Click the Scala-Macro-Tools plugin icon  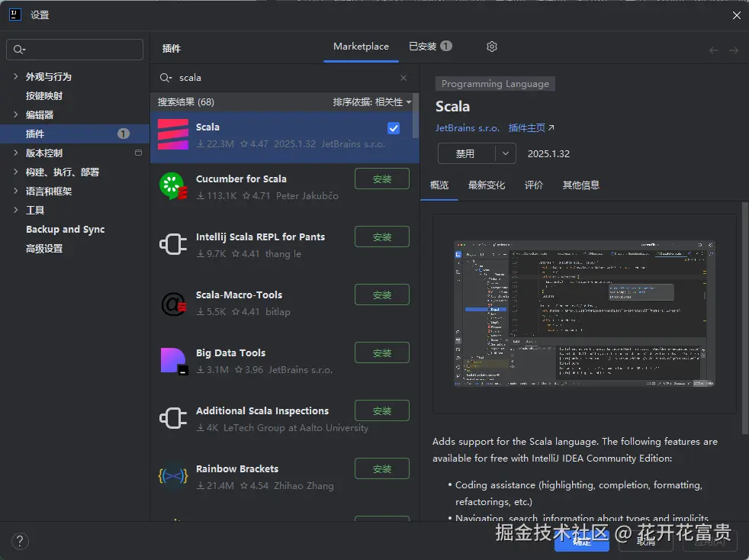173,304
